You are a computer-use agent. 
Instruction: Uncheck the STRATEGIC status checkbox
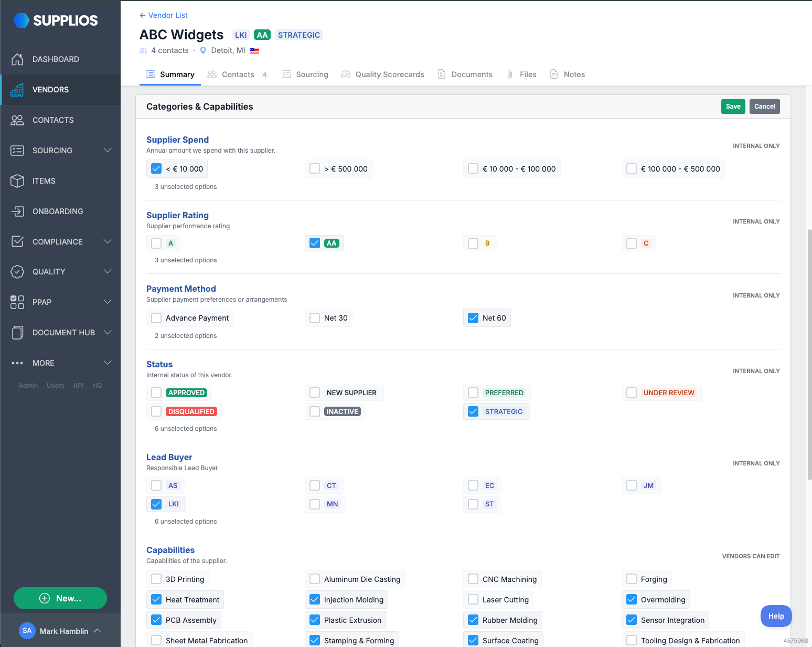tap(473, 411)
